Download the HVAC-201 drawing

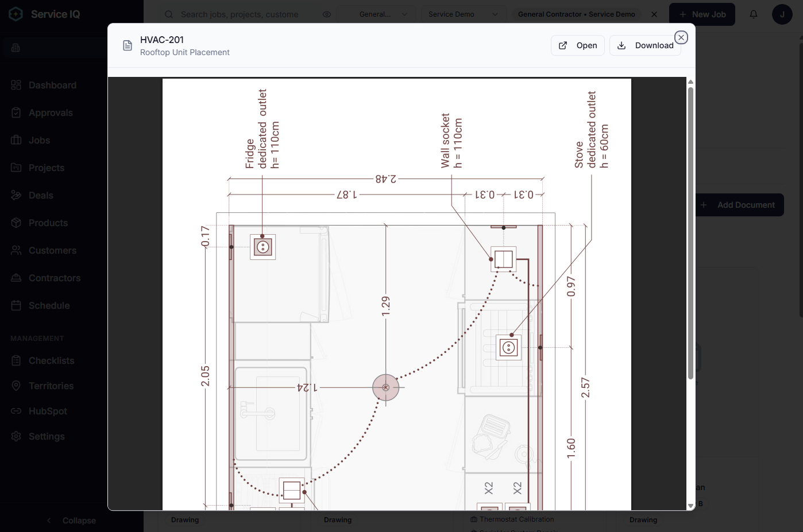point(645,45)
